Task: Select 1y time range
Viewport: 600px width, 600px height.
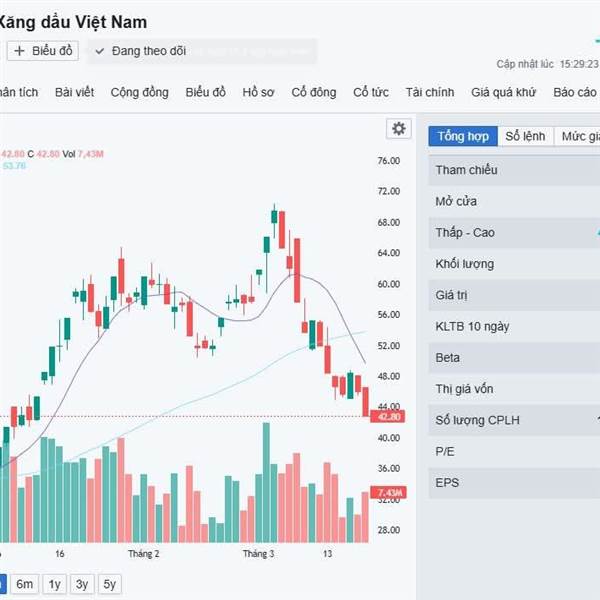Action: 55,584
